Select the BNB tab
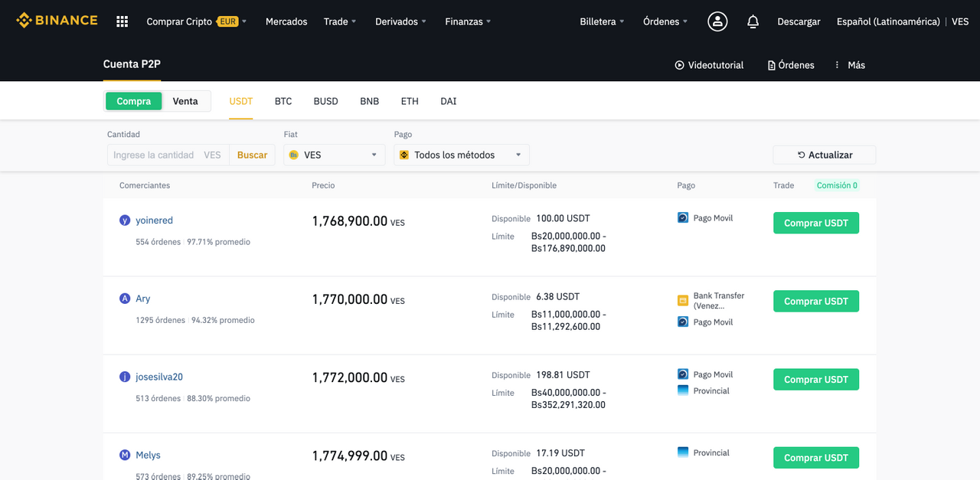The width and height of the screenshot is (980, 480). point(370,101)
